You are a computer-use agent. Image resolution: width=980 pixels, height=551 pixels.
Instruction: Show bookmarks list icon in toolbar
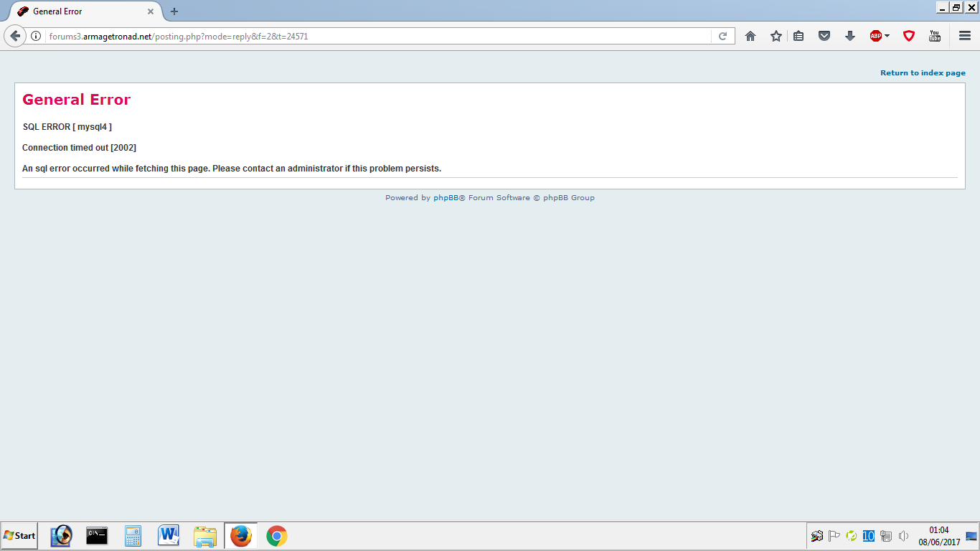pos(798,36)
